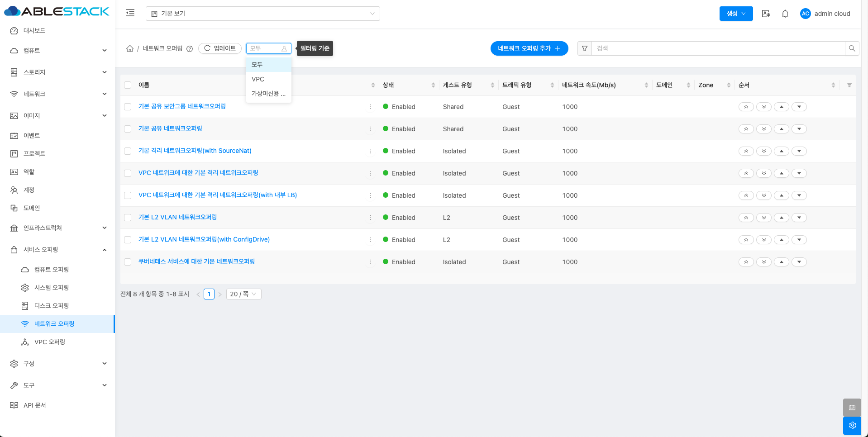Check the 쿠버네테스 서비스 offering row checkbox
This screenshot has width=868, height=437.
(x=128, y=262)
